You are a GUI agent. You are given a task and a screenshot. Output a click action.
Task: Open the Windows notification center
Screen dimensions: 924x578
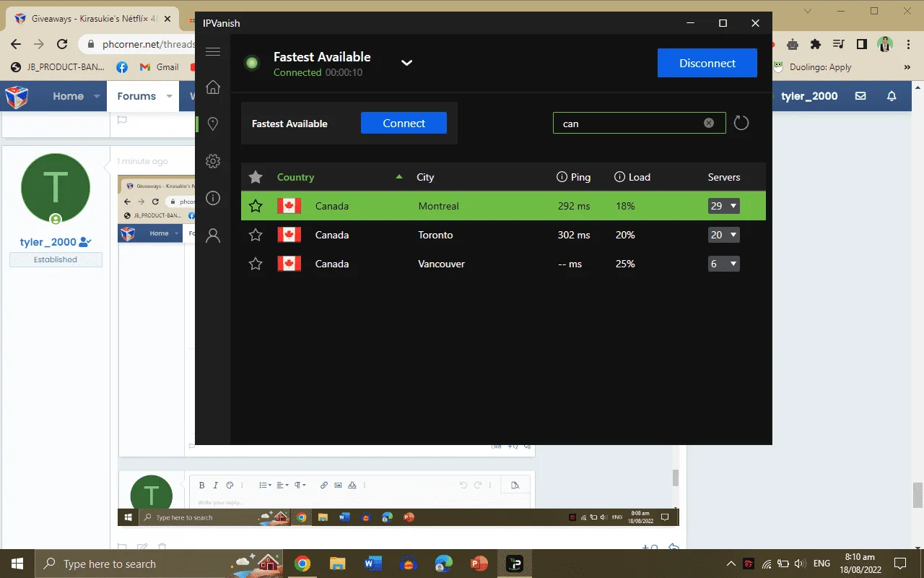pyautogui.click(x=900, y=564)
